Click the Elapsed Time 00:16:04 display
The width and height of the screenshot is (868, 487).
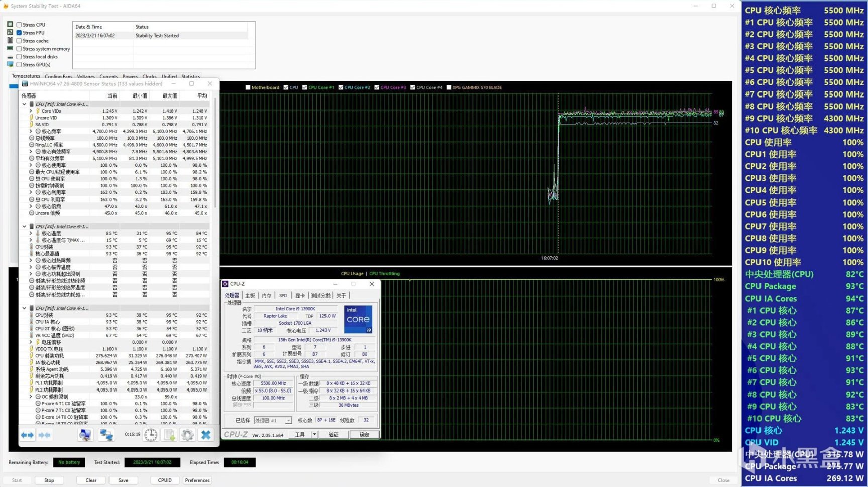coord(240,462)
